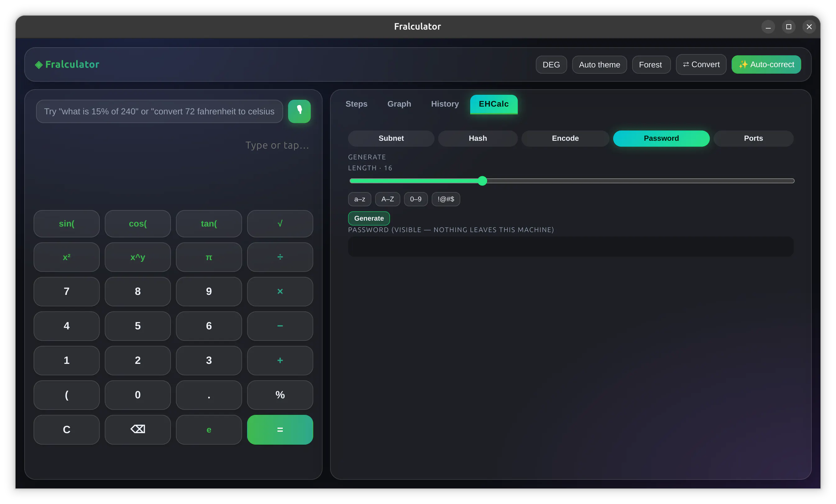Click the Generate password button
The width and height of the screenshot is (836, 504).
tap(369, 218)
